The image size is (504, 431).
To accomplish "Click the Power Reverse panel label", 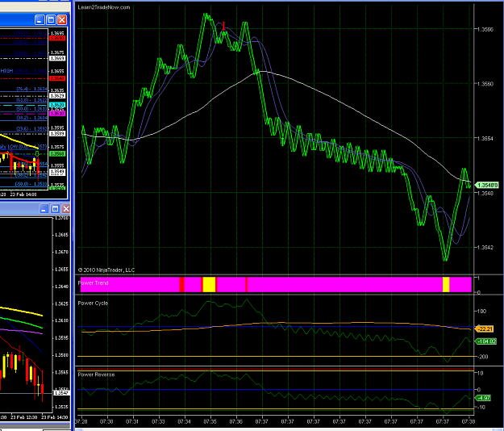I will pos(96,375).
